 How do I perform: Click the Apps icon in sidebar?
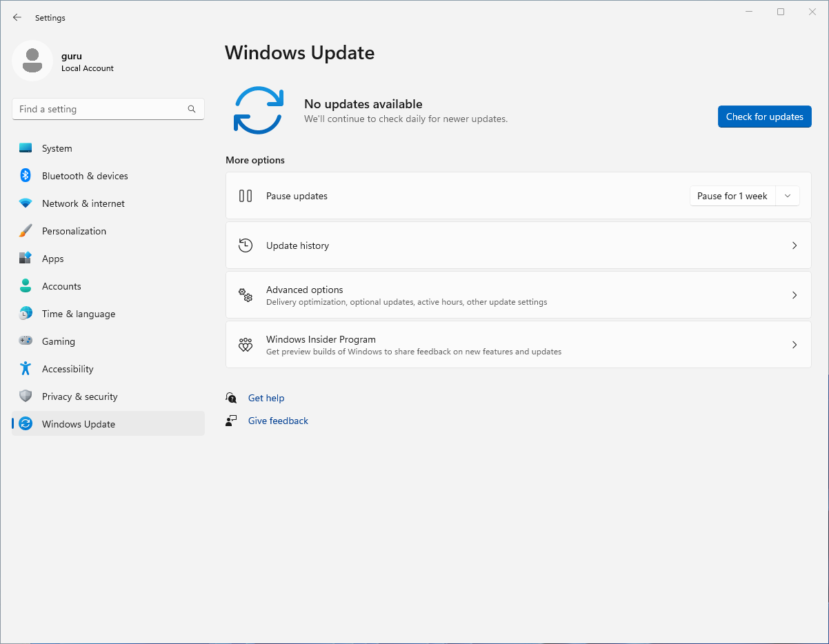pyautogui.click(x=26, y=259)
